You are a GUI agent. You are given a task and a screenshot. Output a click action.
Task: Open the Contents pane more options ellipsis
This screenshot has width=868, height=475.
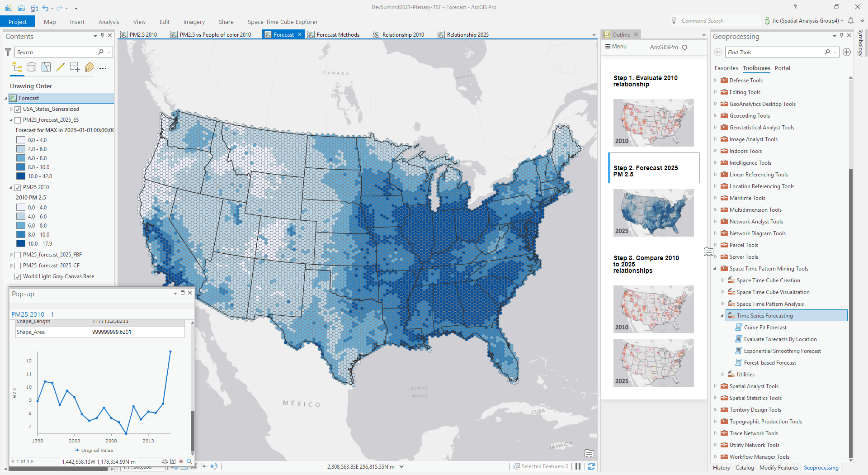coord(103,68)
